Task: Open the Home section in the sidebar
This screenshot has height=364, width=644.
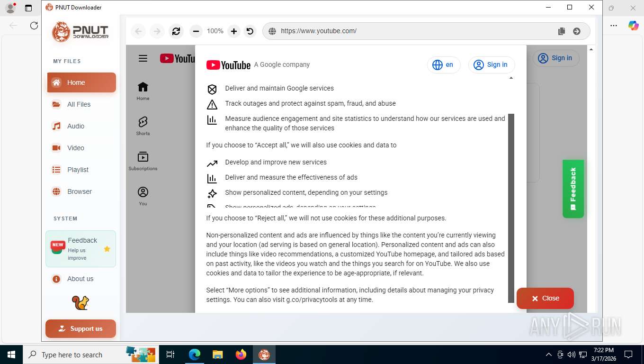Action: click(x=81, y=82)
